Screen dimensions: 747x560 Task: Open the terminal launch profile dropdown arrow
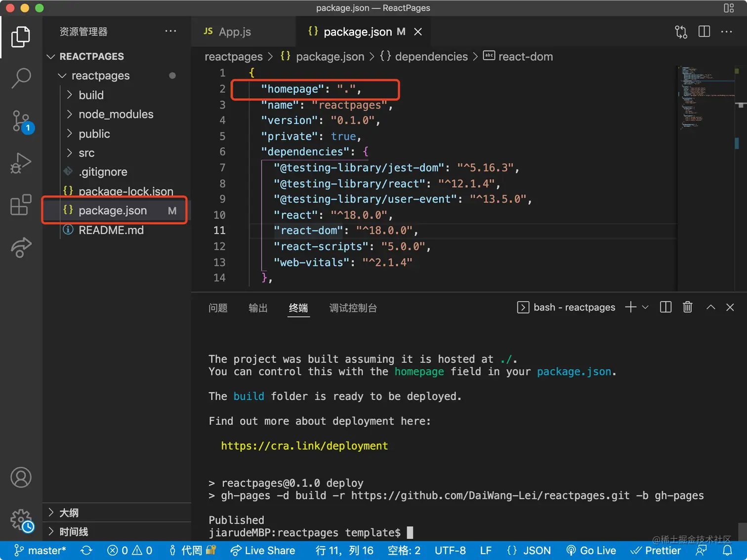pyautogui.click(x=645, y=307)
